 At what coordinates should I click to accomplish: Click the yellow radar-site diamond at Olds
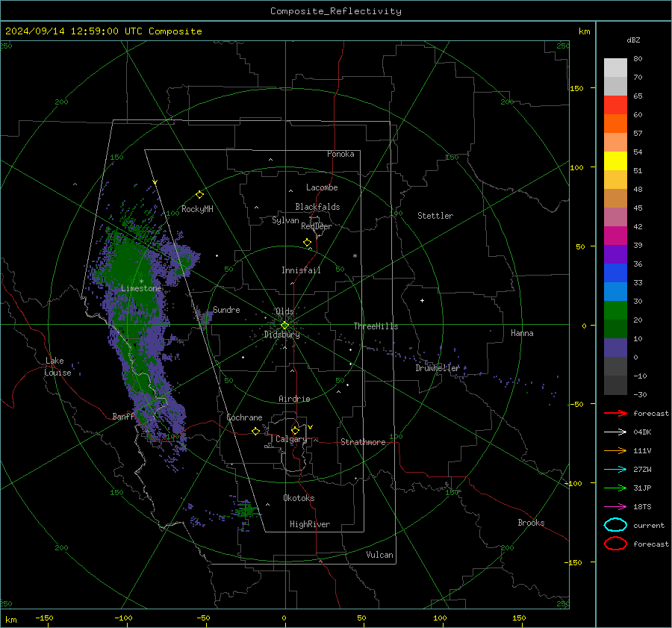coord(284,326)
